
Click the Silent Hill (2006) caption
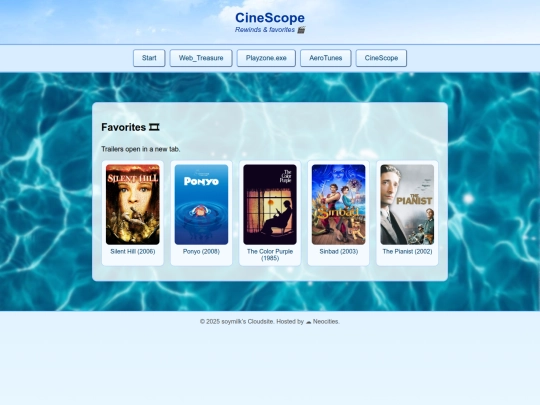[133, 251]
